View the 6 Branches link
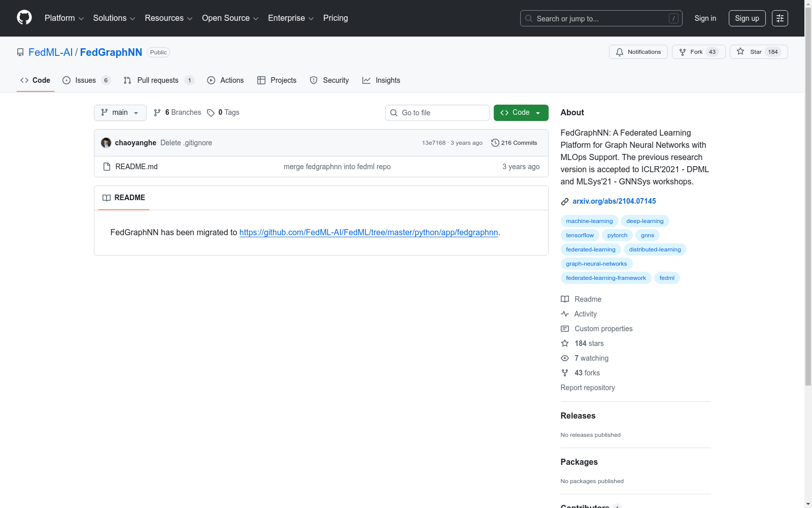 pyautogui.click(x=178, y=113)
